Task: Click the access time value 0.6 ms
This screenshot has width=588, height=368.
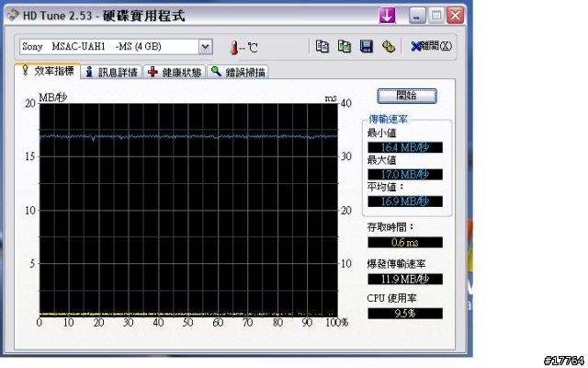Action: pyautogui.click(x=405, y=243)
